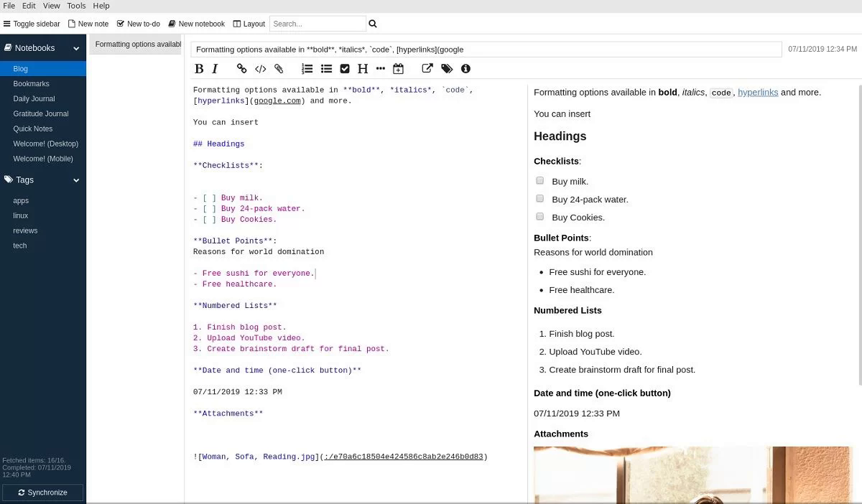Insert a hyperlink using the chain icon
862x504 pixels.
click(x=242, y=69)
